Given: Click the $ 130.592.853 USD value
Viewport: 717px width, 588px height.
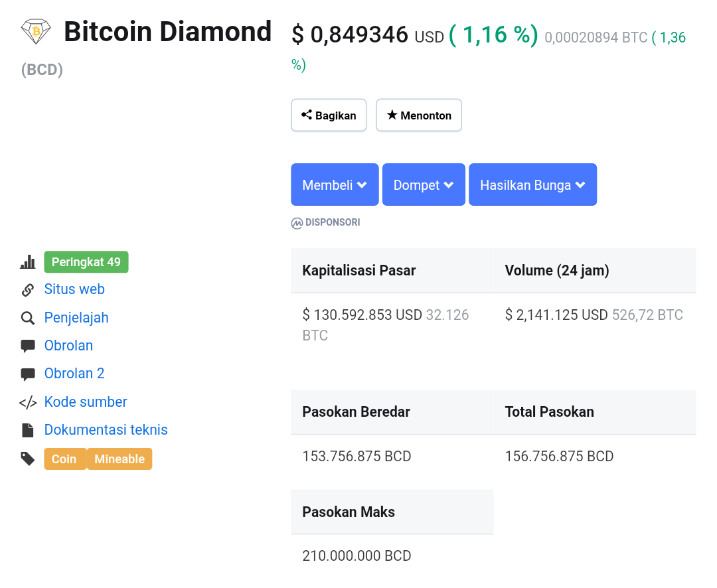Looking at the screenshot, I should point(362,315).
